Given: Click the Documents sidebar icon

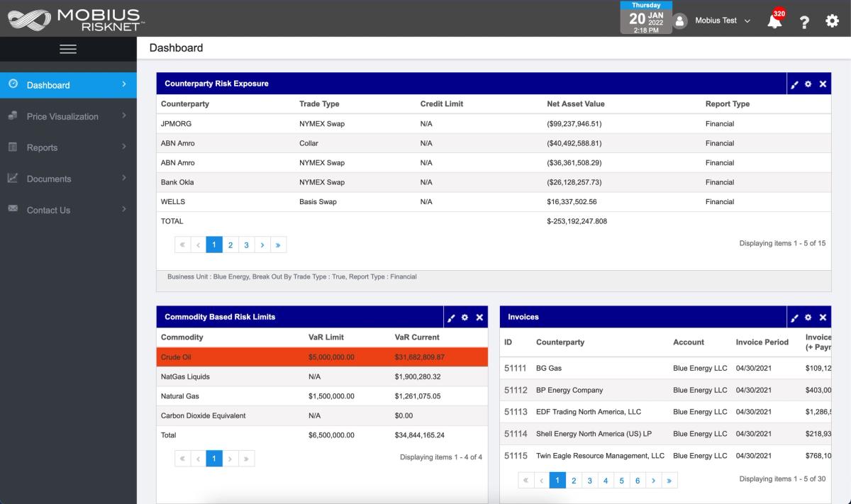Looking at the screenshot, I should click(12, 178).
